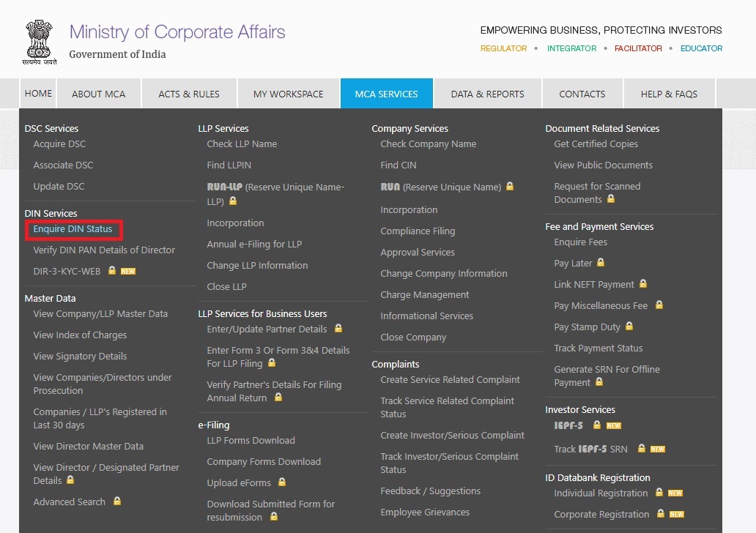The height and width of the screenshot is (533, 756).
Task: Open Annual e-Filing for LLP
Action: pyautogui.click(x=255, y=245)
